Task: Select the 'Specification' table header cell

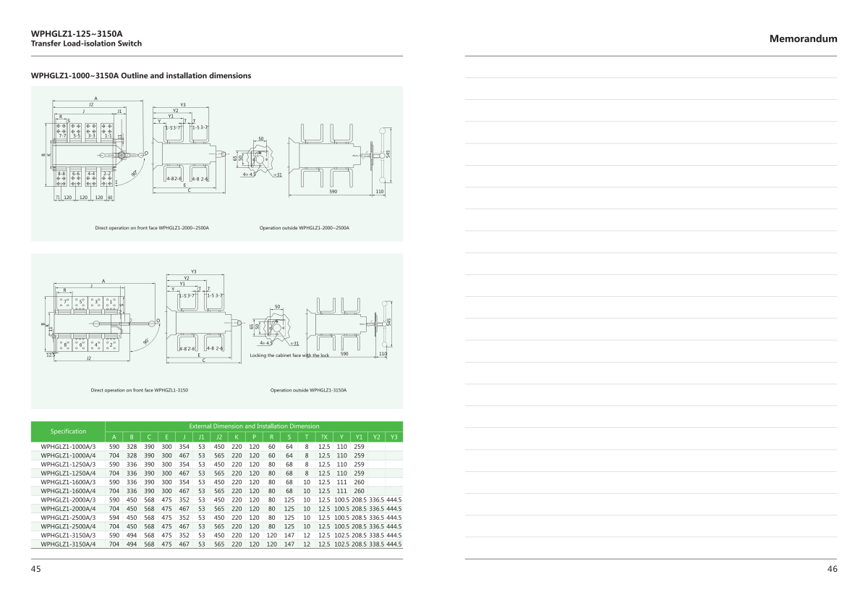Action: (68, 431)
